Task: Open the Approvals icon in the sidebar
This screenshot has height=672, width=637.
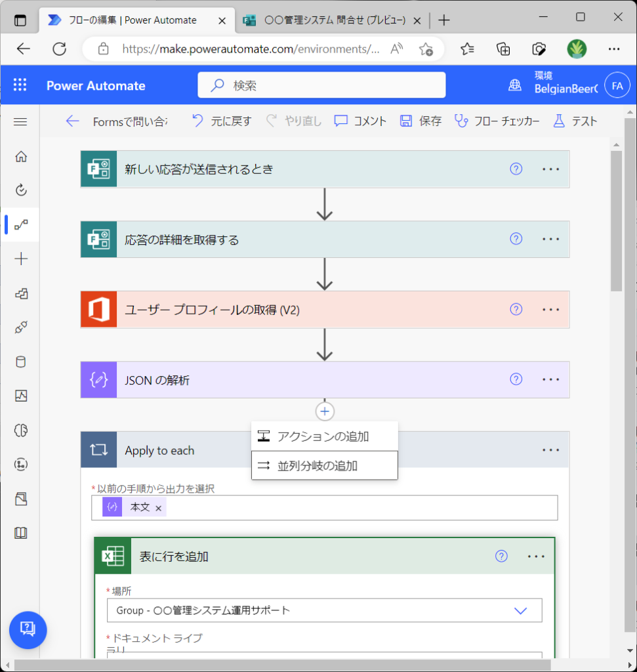Action: tap(21, 190)
